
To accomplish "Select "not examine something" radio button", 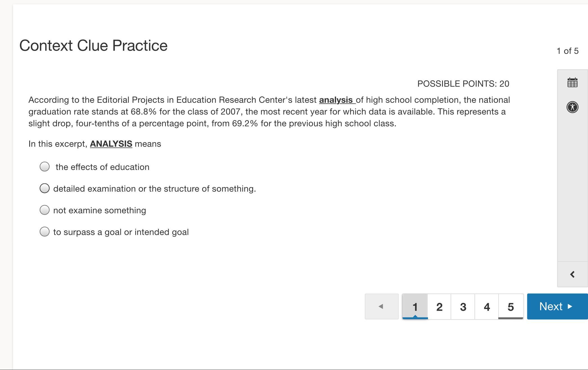I will (x=45, y=210).
